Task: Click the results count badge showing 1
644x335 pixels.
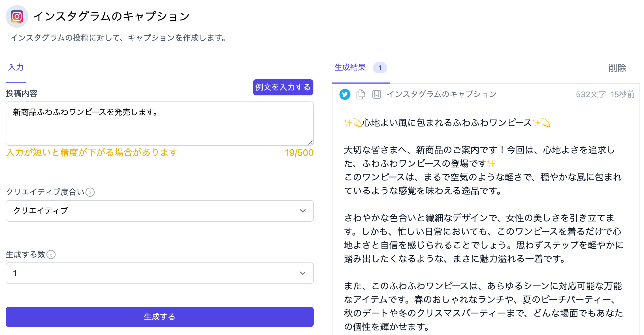Action: click(380, 68)
